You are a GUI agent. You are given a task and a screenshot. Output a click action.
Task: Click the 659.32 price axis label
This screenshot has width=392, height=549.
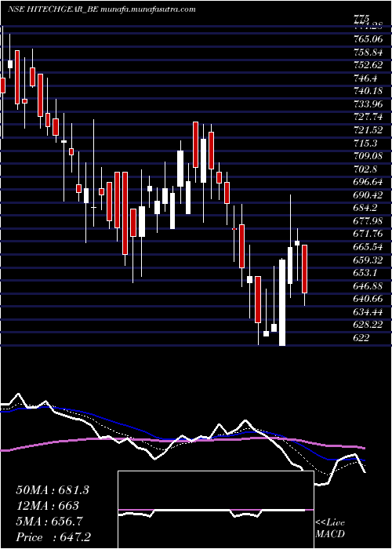tap(368, 260)
